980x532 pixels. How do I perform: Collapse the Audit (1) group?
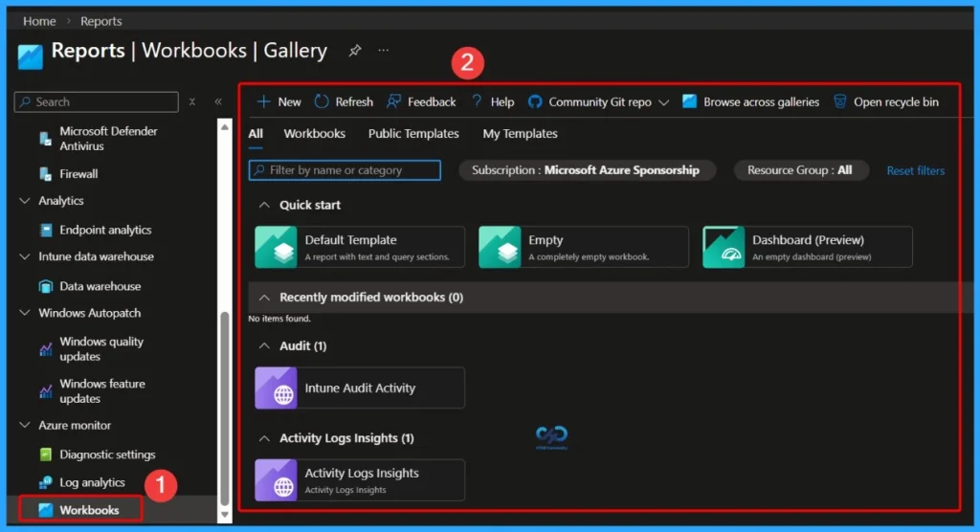pyautogui.click(x=264, y=345)
